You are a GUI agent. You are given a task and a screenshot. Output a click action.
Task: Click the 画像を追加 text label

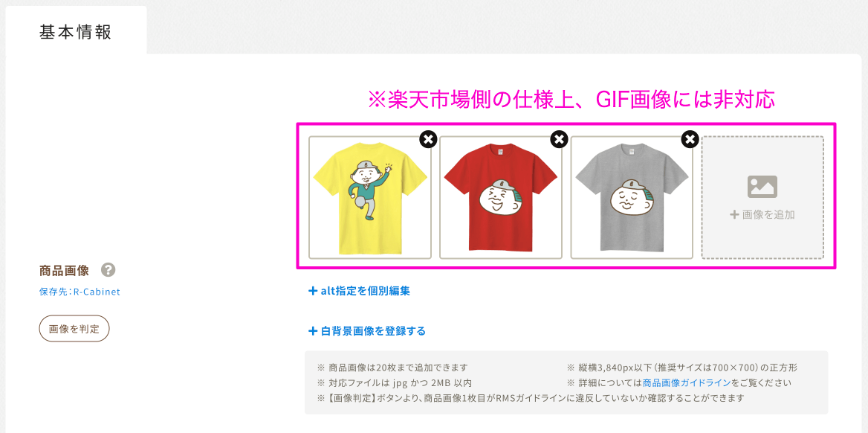pos(768,214)
